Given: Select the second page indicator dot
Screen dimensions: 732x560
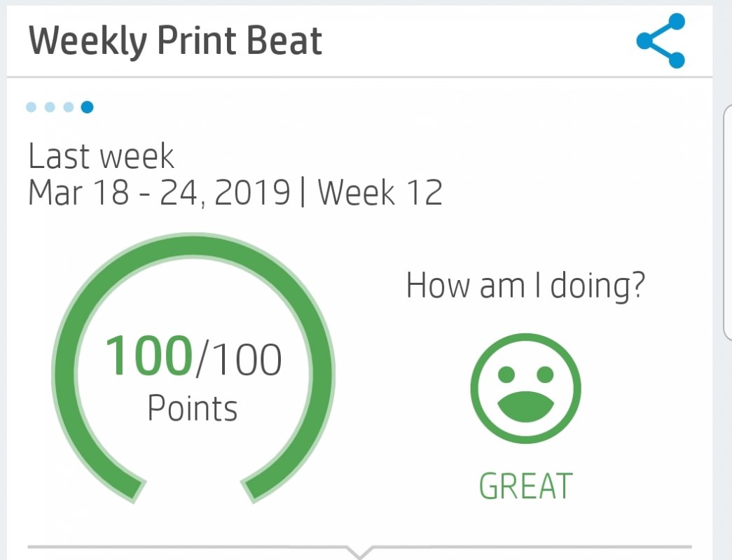Looking at the screenshot, I should [50, 107].
